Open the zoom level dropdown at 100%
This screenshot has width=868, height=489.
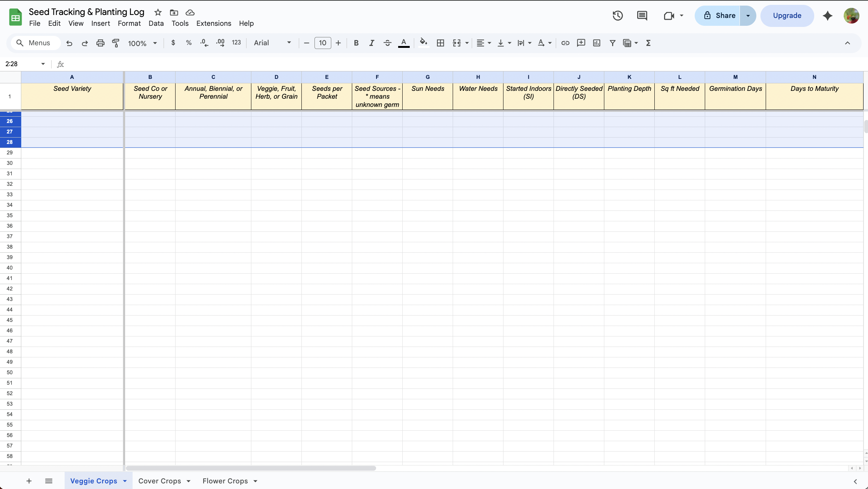[142, 43]
